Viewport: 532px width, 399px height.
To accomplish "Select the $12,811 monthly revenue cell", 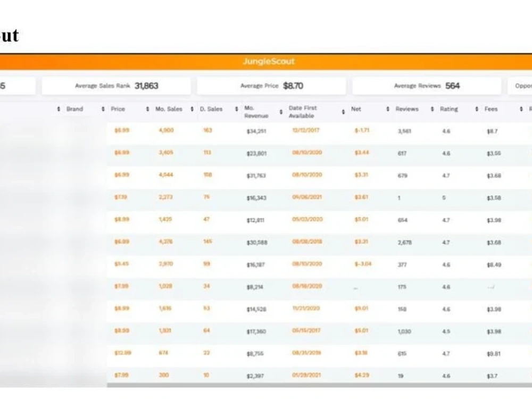I will tap(255, 220).
